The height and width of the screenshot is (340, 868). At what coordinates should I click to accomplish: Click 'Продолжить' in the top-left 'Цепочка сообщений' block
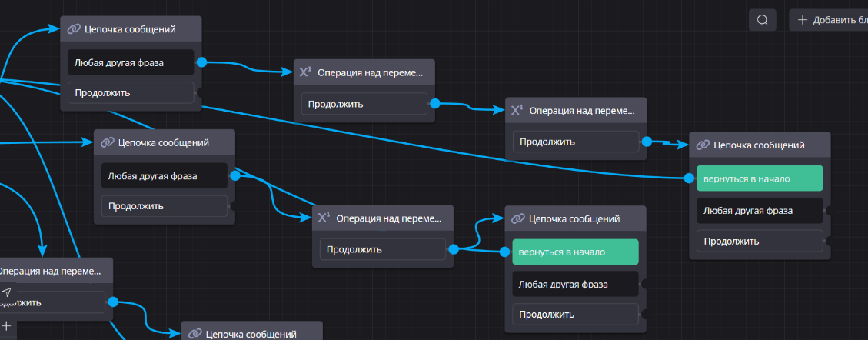pos(130,93)
